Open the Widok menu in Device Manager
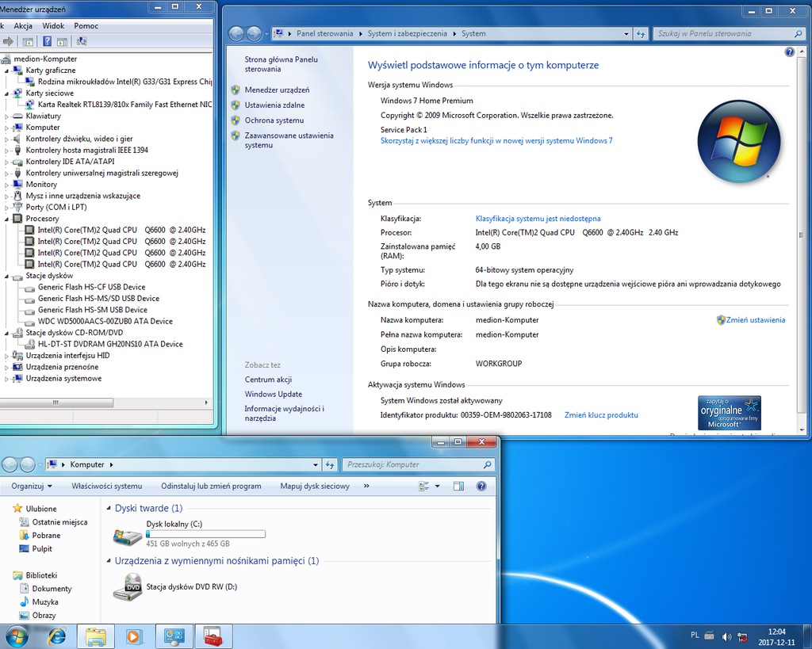This screenshot has height=649, width=812. pyautogui.click(x=53, y=26)
